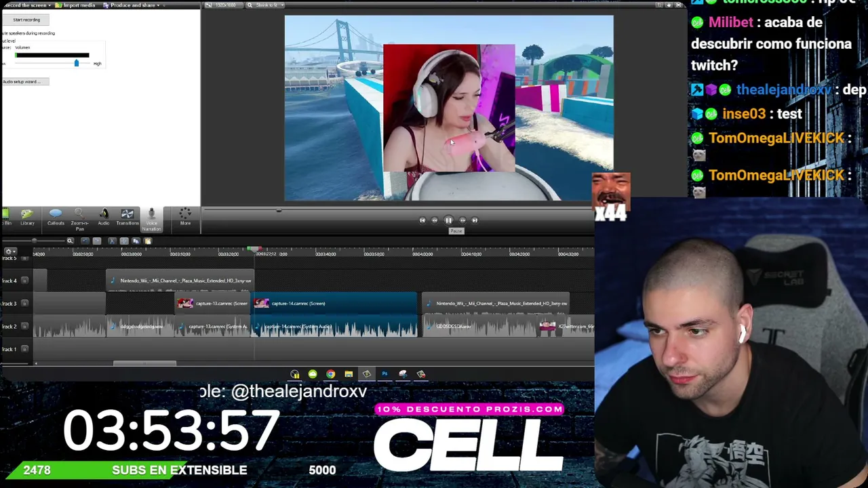Screen dimensions: 868x488
Task: Adjust the input level volume slider
Action: [76, 63]
